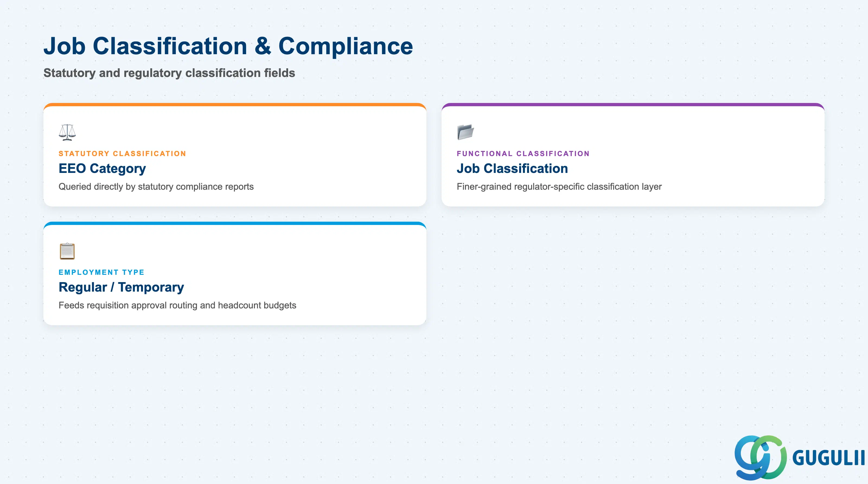Click the folder icon in Job Classification card

coord(465,132)
